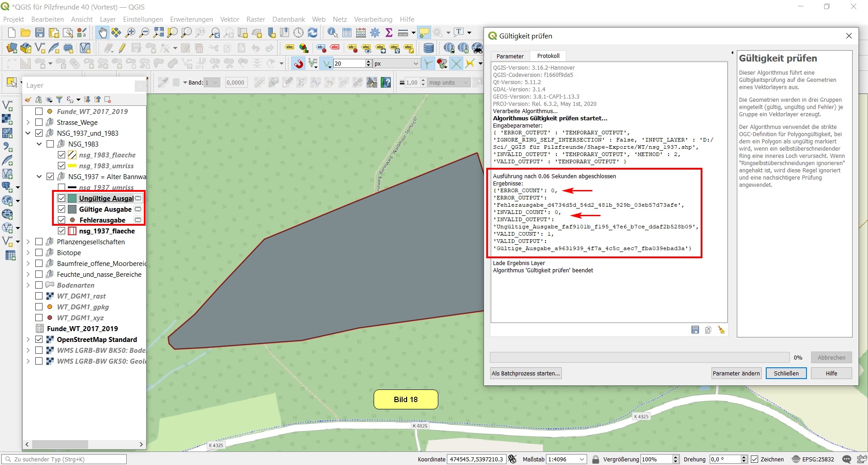The width and height of the screenshot is (868, 465).
Task: Click Als Batchprozess starten button
Action: point(526,373)
